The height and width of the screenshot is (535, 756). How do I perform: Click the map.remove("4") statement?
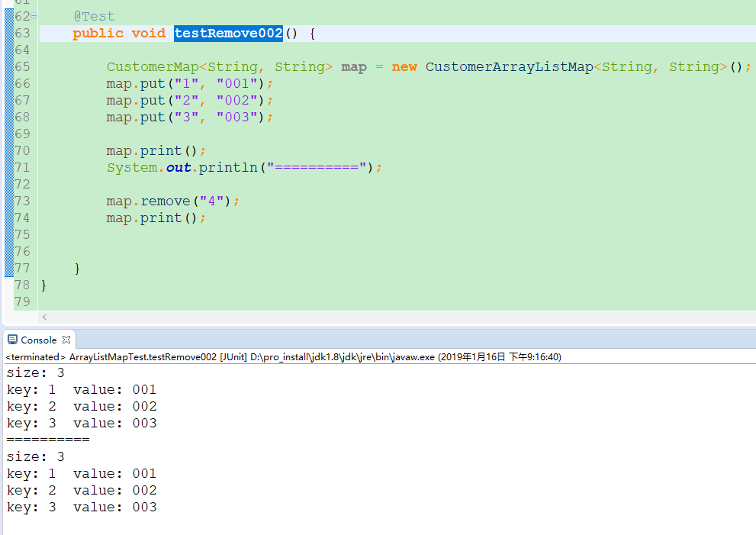coord(172,201)
